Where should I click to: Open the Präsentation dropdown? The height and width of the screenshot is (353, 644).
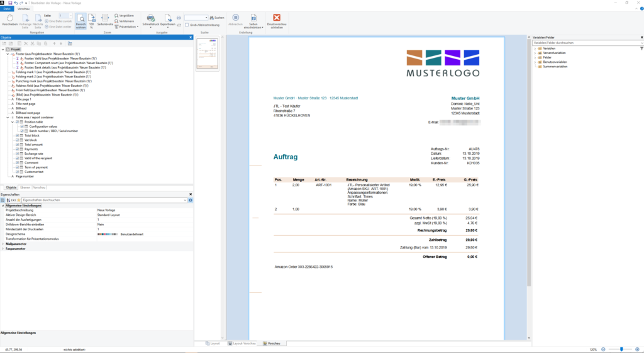tap(128, 27)
